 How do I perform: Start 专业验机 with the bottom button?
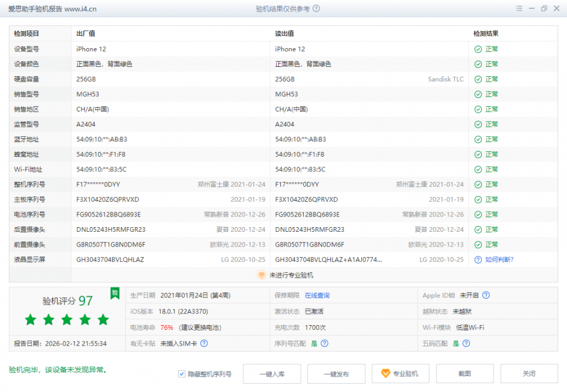pyautogui.click(x=400, y=374)
